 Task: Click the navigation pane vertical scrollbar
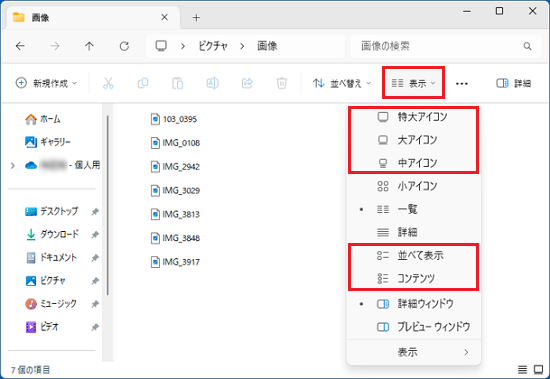(x=108, y=205)
